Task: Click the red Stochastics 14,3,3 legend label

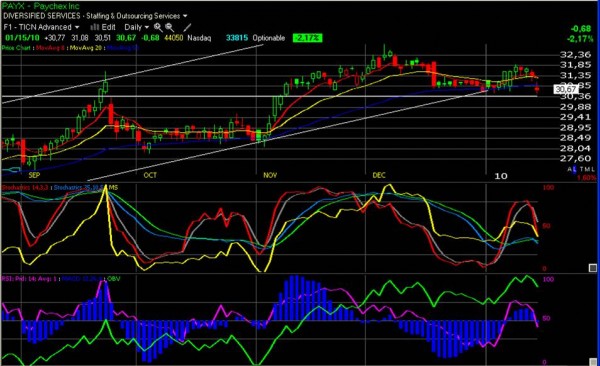Action: tap(25, 188)
